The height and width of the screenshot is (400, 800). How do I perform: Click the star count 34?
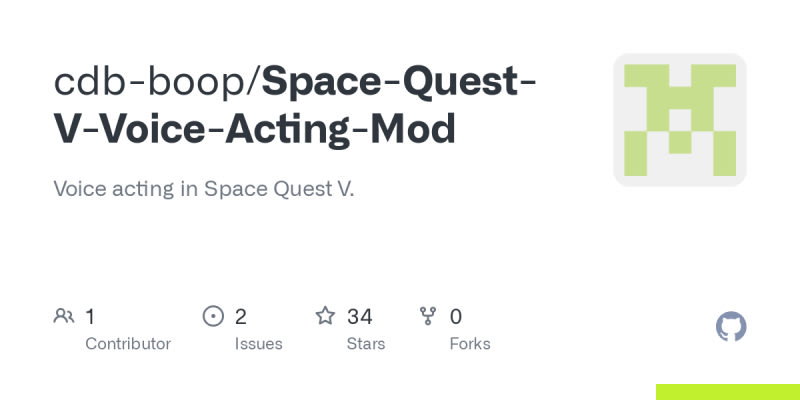pyautogui.click(x=360, y=317)
